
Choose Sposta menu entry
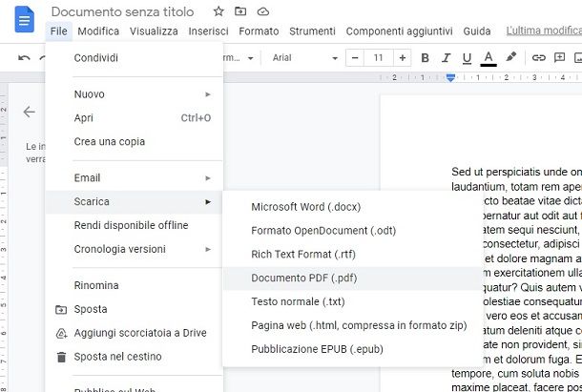(x=135, y=310)
